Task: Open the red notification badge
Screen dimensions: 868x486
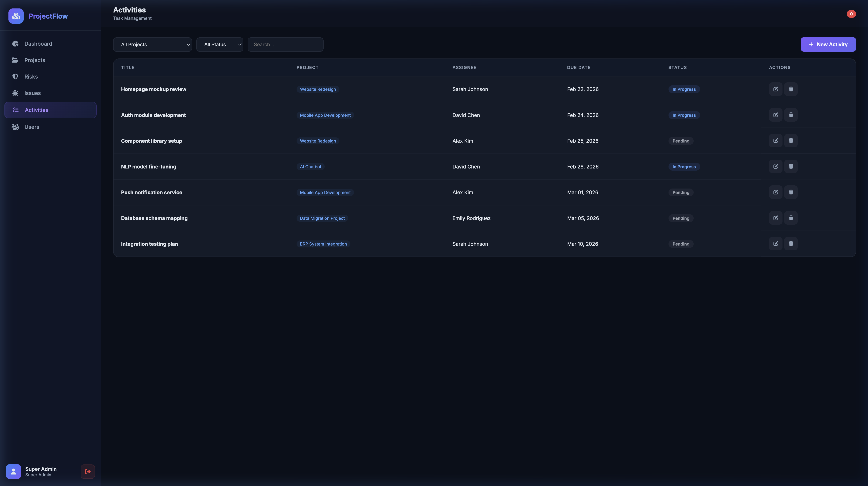Action: [851, 14]
